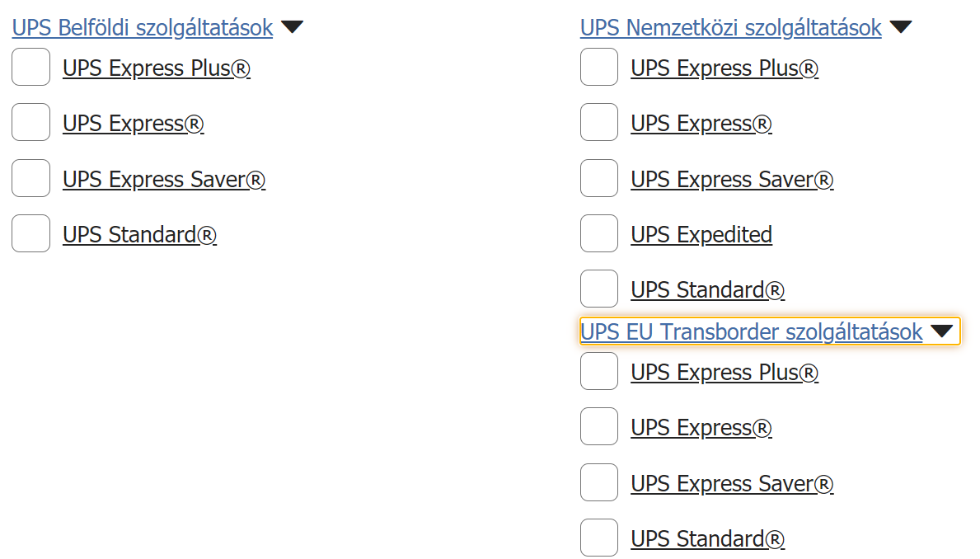The width and height of the screenshot is (980, 559).
Task: Select UPS Standard checkbox under EU Transborder
Action: (599, 538)
